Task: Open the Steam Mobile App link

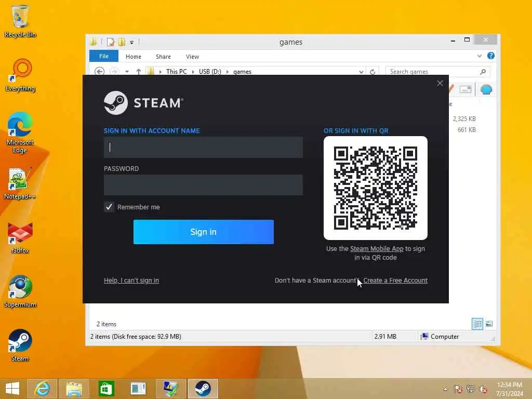Action: click(377, 249)
